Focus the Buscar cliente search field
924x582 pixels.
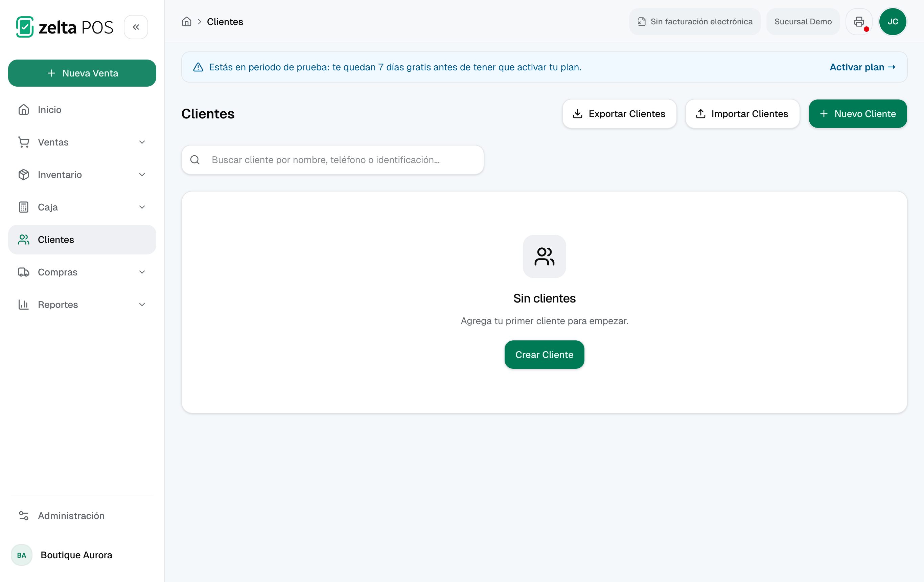tap(333, 160)
